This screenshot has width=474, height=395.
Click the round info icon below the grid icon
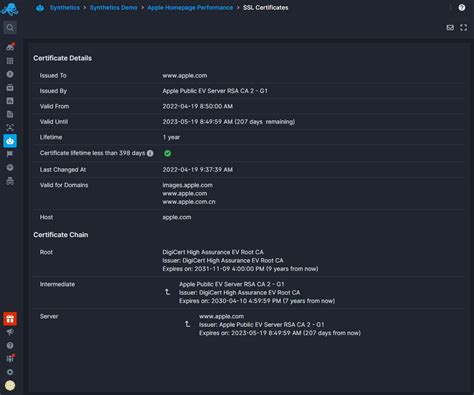click(10, 74)
